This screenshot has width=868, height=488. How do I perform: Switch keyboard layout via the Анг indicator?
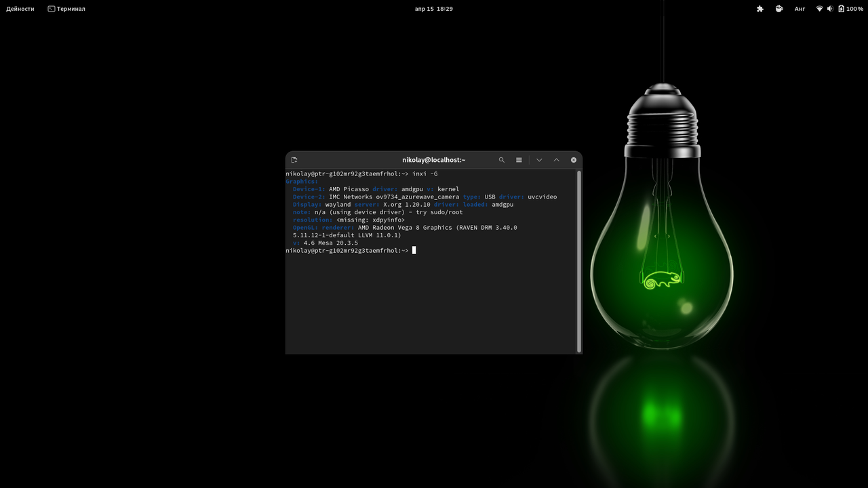[x=800, y=9]
